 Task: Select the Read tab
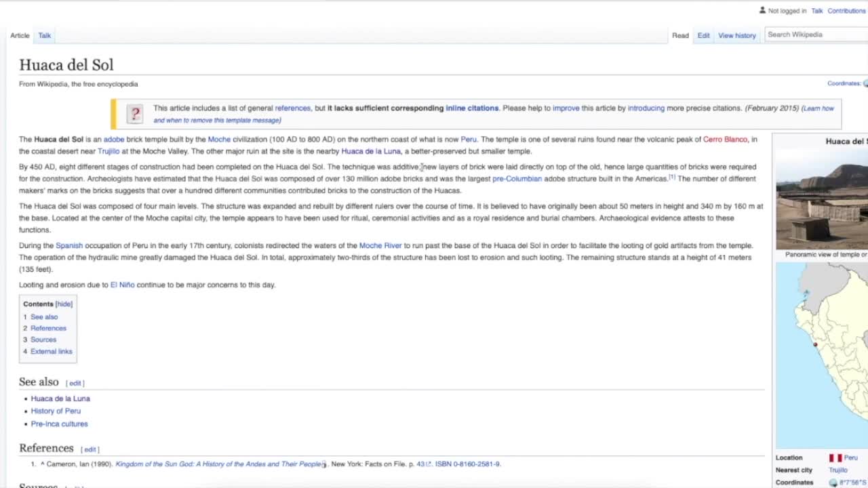pyautogui.click(x=680, y=35)
